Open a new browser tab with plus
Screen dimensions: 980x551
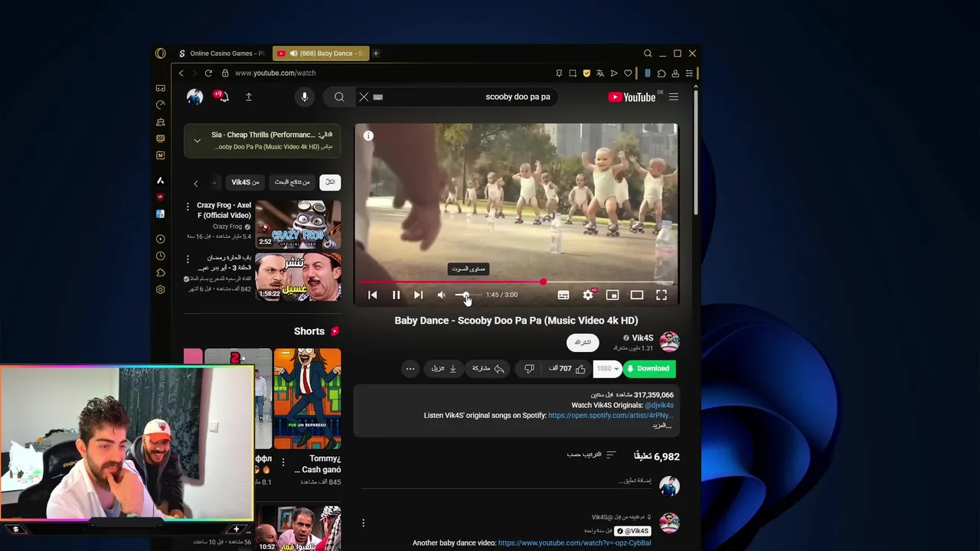tap(376, 54)
